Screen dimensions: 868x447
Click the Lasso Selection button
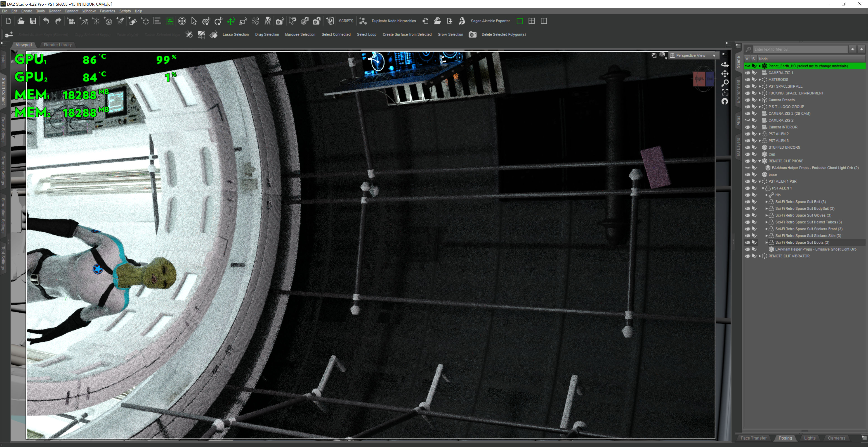click(x=236, y=34)
